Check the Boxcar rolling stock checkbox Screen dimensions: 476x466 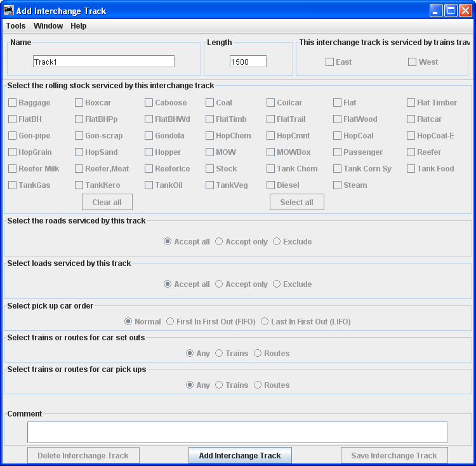point(79,103)
